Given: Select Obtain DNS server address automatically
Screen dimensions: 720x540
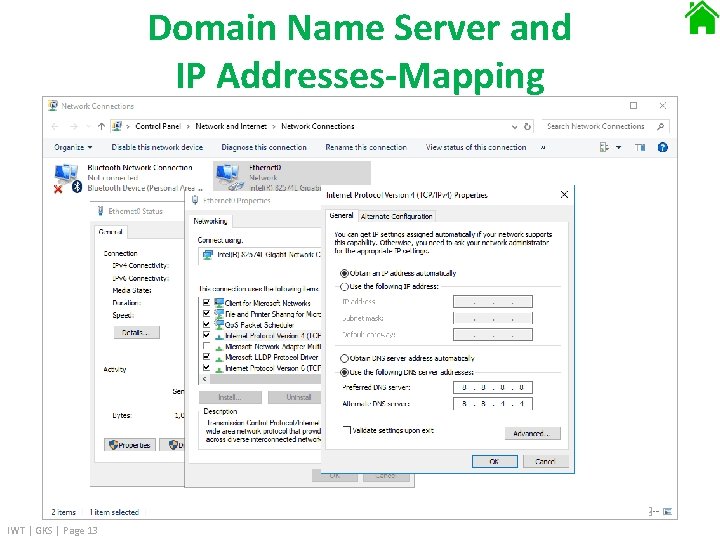Looking at the screenshot, I should click(344, 358).
